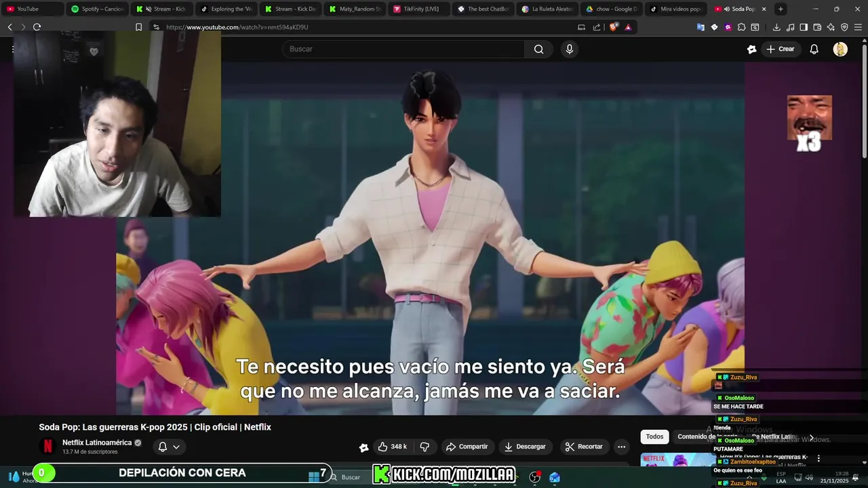
Task: Select the Todos filter chip
Action: tap(654, 436)
